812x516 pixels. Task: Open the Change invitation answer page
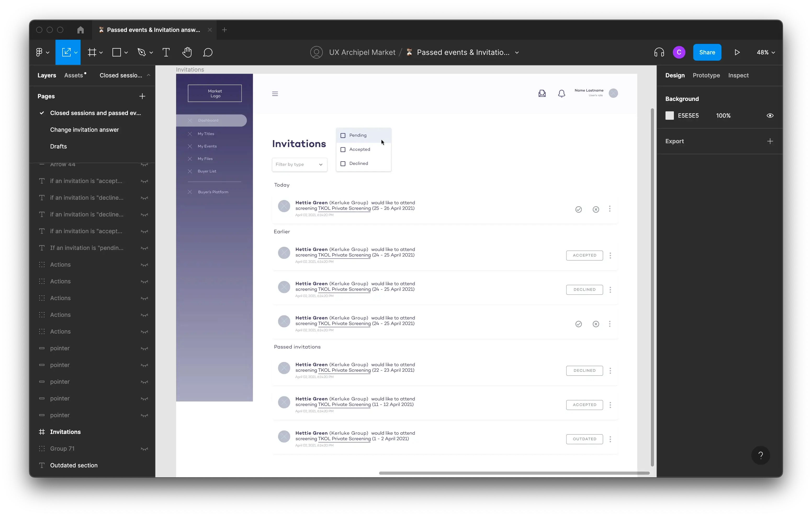[84, 130]
